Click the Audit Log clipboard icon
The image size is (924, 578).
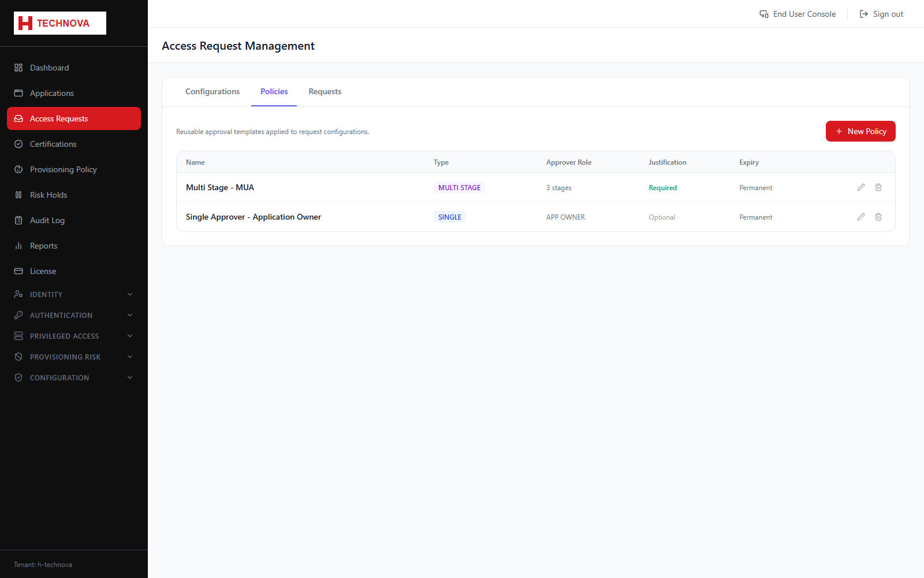pos(18,220)
